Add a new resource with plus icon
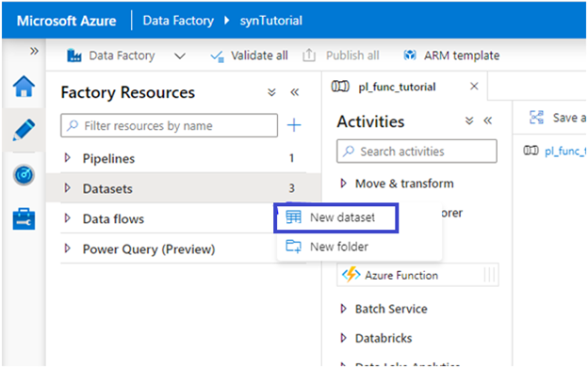Image resolution: width=588 pixels, height=368 pixels. tap(294, 125)
